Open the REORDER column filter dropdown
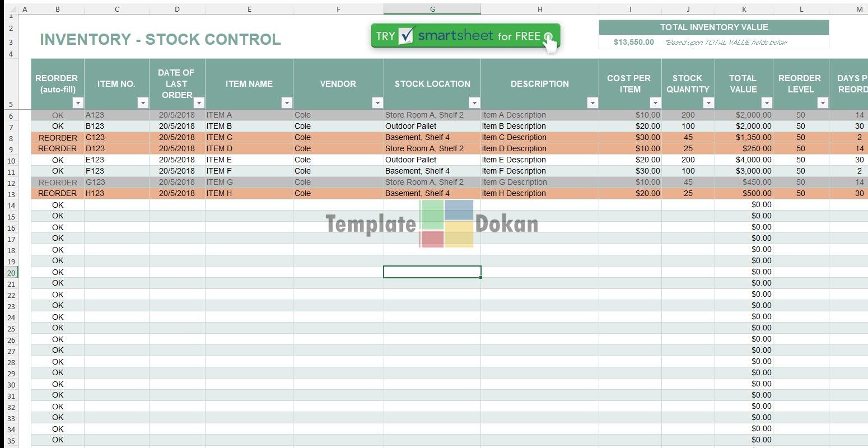Screen dimensions: 868x448 pyautogui.click(x=78, y=103)
